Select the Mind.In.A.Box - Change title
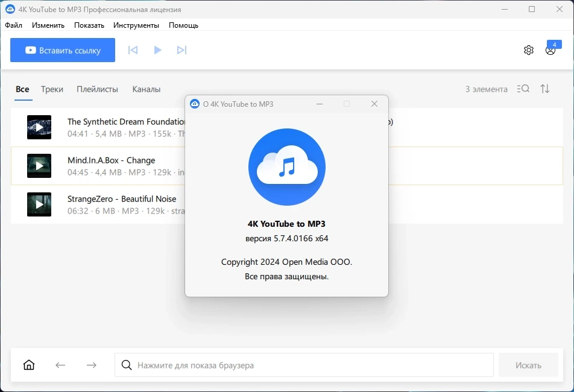The width and height of the screenshot is (574, 392). [x=112, y=160]
